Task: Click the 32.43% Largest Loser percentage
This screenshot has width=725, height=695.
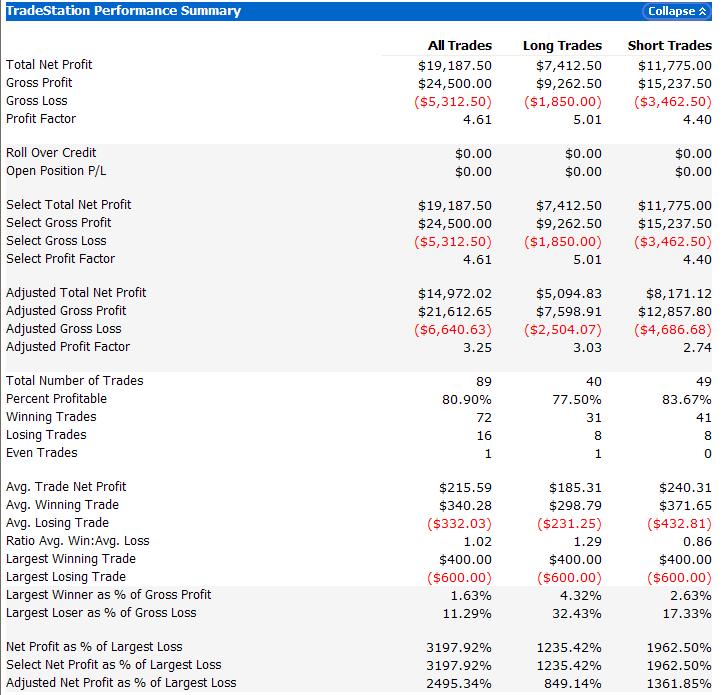Action: 577,614
